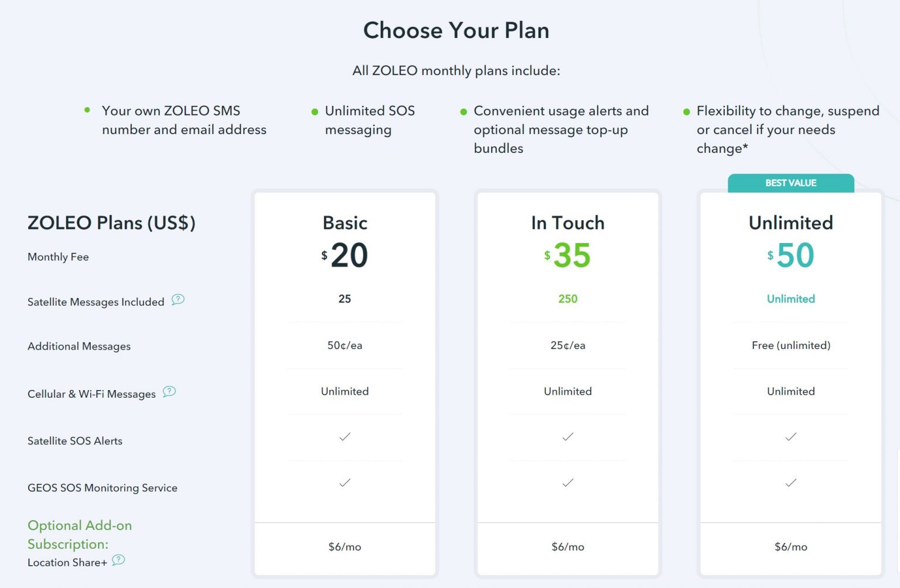Click Basic plan Satellite SOS Alerts checkmark
900x588 pixels.
[x=345, y=437]
